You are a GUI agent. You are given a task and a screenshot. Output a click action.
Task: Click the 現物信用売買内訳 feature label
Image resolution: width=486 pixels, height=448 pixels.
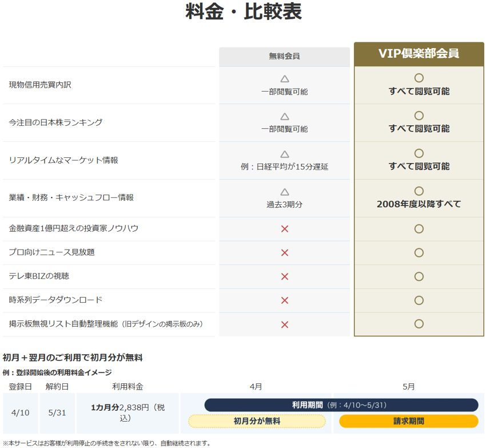(40, 85)
